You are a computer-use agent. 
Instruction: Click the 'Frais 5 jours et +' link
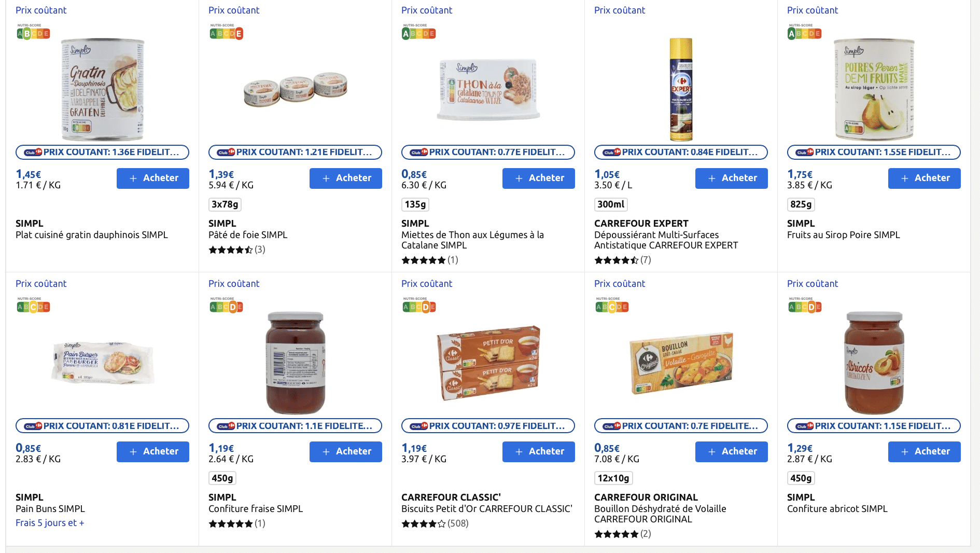pyautogui.click(x=50, y=523)
